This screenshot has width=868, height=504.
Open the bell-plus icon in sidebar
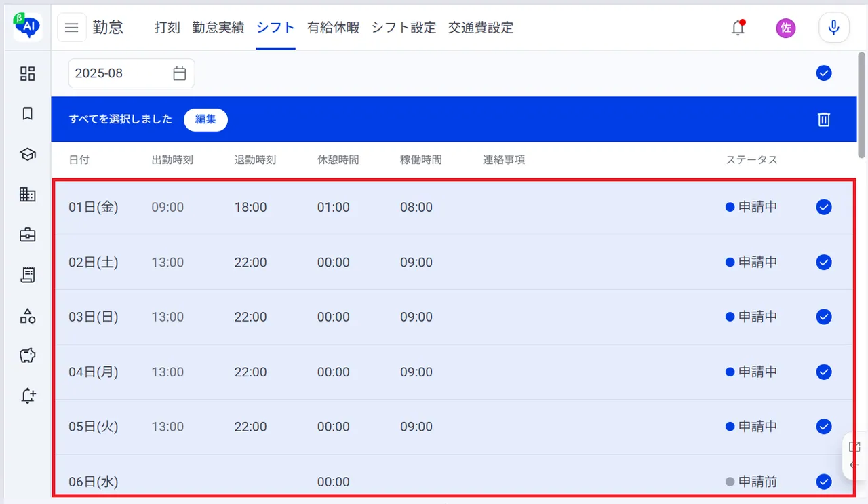27,395
